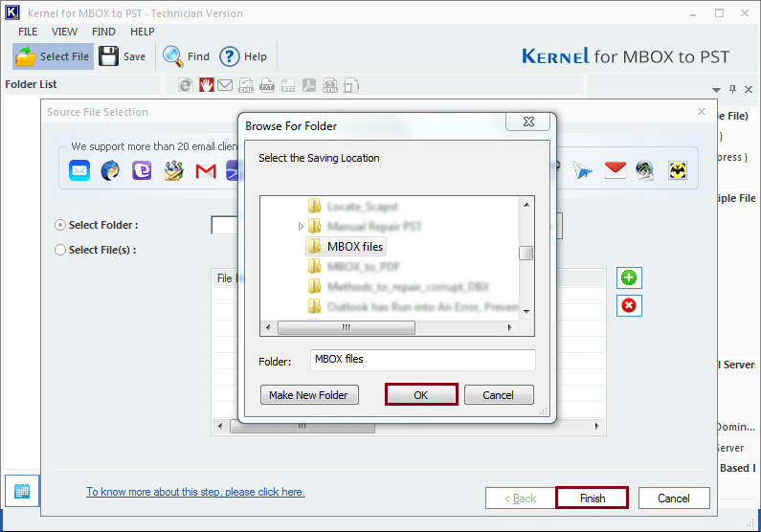This screenshot has width=761, height=532.
Task: Click the Make New Folder button
Action: point(309,395)
